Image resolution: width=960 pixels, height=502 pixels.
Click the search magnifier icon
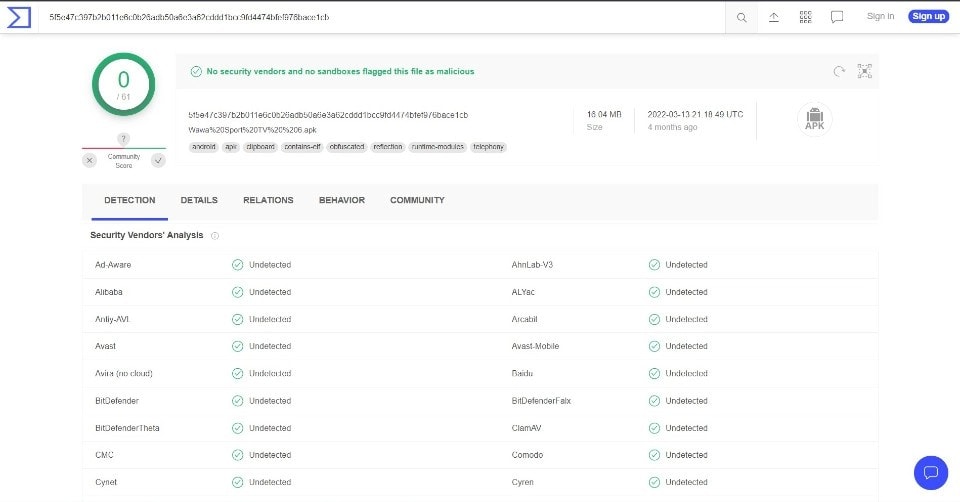point(741,18)
